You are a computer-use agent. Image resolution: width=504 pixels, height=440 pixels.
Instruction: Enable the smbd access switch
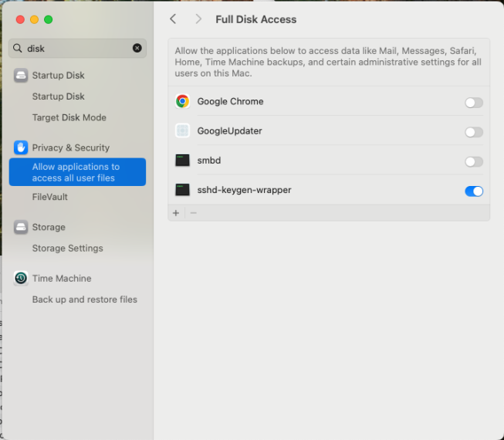(473, 161)
